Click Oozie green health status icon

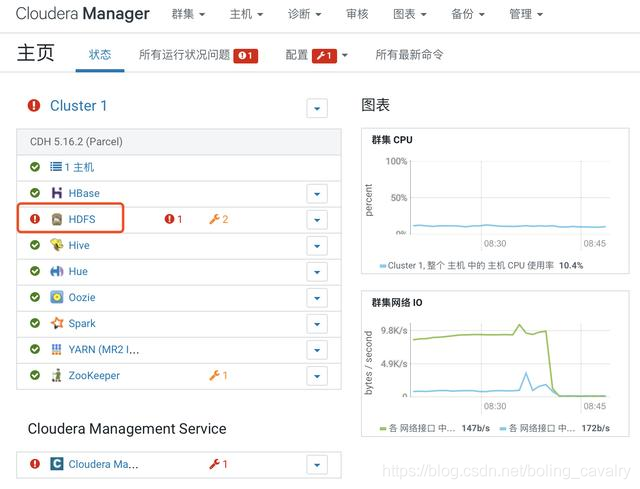[x=35, y=297]
